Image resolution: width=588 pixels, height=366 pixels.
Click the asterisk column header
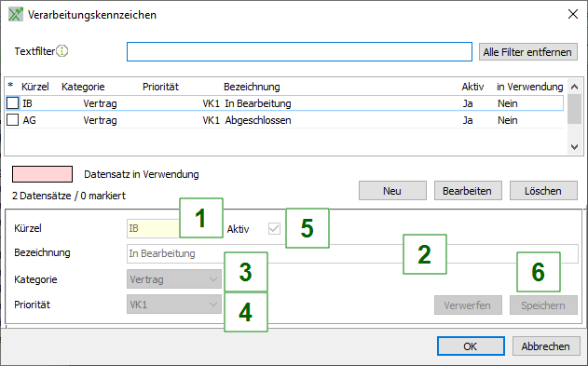pyautogui.click(x=10, y=86)
